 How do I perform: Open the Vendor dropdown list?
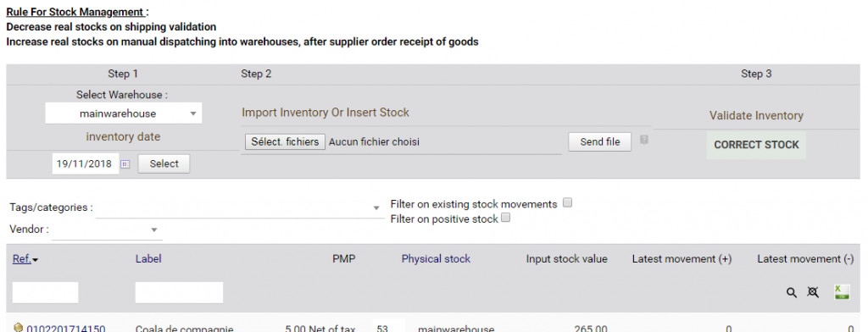point(107,230)
